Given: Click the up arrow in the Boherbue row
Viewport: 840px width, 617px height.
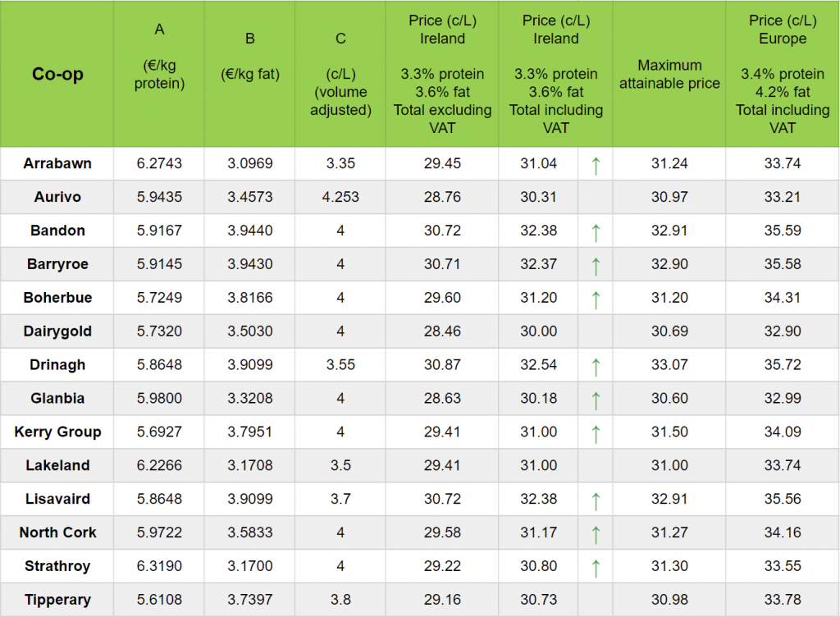Looking at the screenshot, I should click(596, 299).
